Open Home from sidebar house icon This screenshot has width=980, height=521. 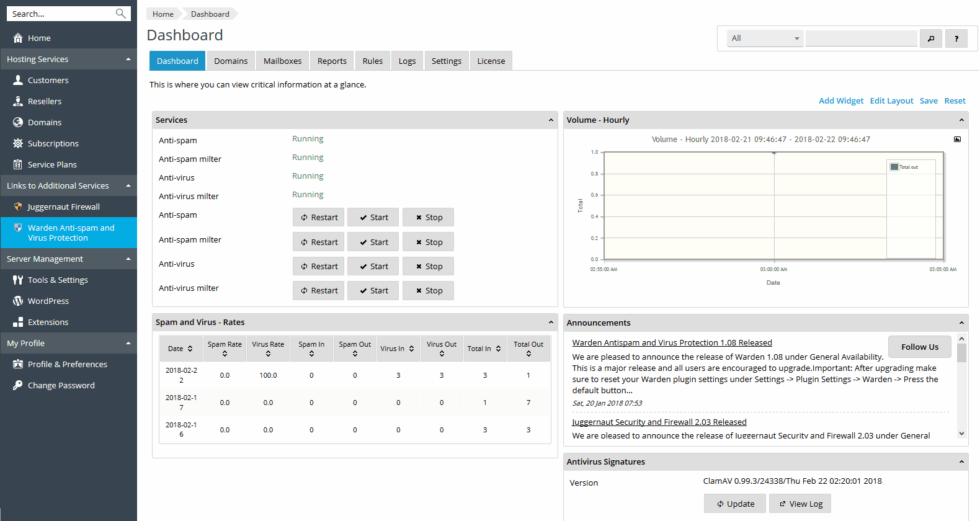18,38
